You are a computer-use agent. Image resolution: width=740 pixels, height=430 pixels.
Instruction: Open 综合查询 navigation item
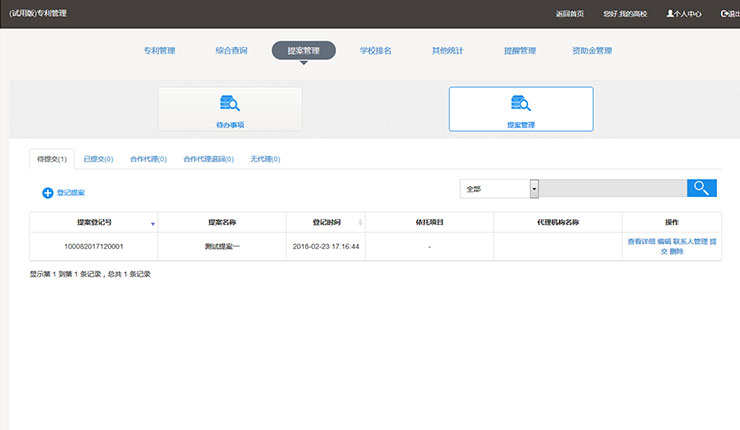pyautogui.click(x=231, y=50)
